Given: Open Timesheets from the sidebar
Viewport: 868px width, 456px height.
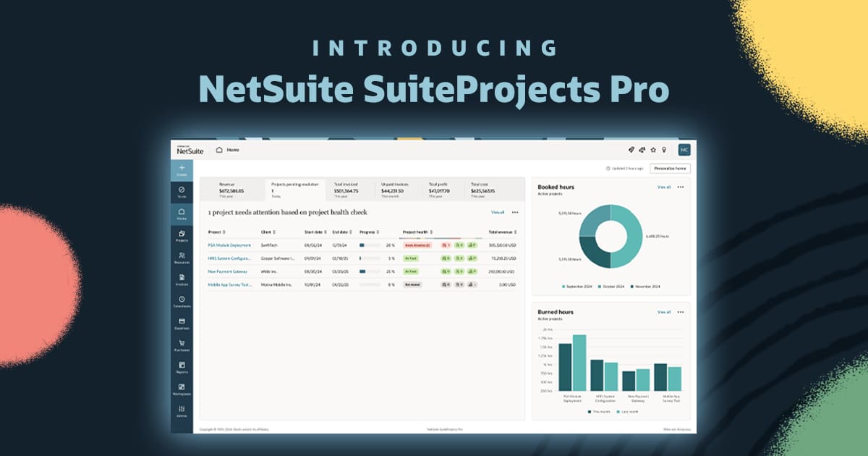Looking at the screenshot, I should click(182, 300).
